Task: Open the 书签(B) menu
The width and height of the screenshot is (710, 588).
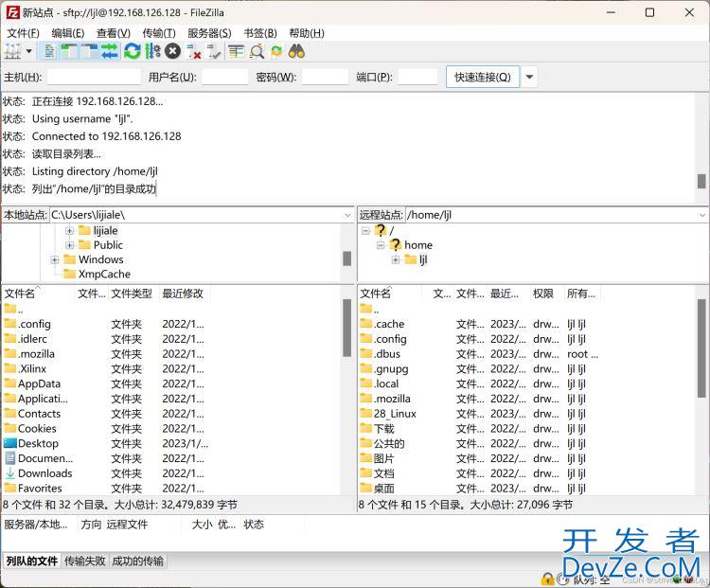Action: [x=260, y=33]
